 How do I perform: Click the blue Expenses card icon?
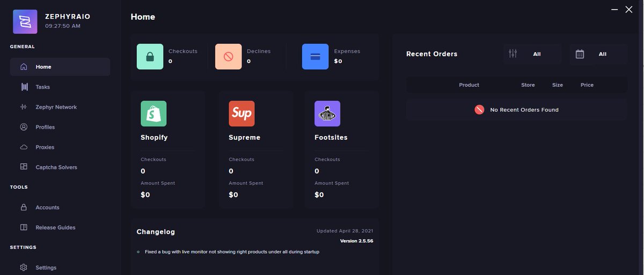[x=315, y=57]
